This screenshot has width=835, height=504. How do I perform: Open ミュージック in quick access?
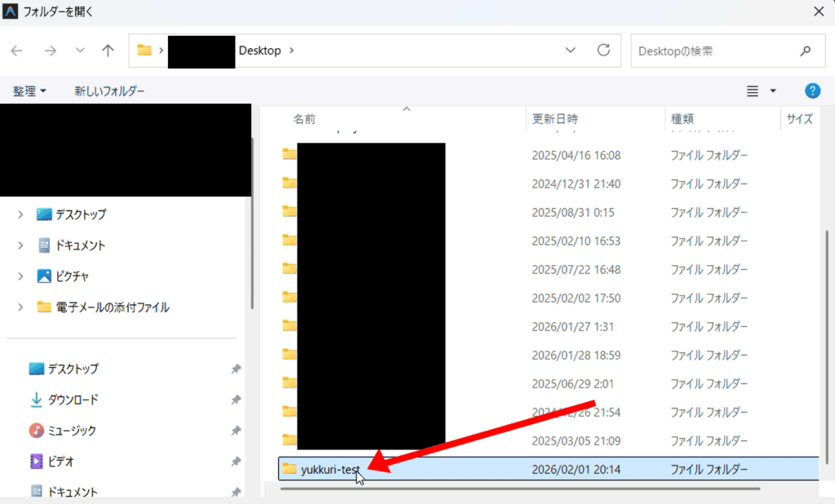tap(73, 431)
